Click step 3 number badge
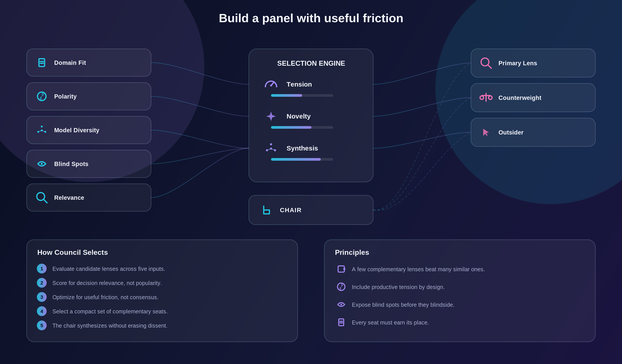Image resolution: width=622 pixels, height=364 pixels. pyautogui.click(x=42, y=297)
